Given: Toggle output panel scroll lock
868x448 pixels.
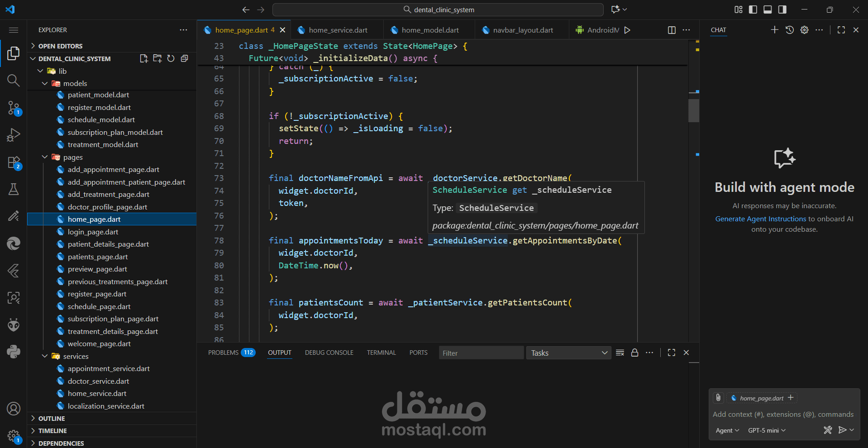Looking at the screenshot, I should point(634,353).
